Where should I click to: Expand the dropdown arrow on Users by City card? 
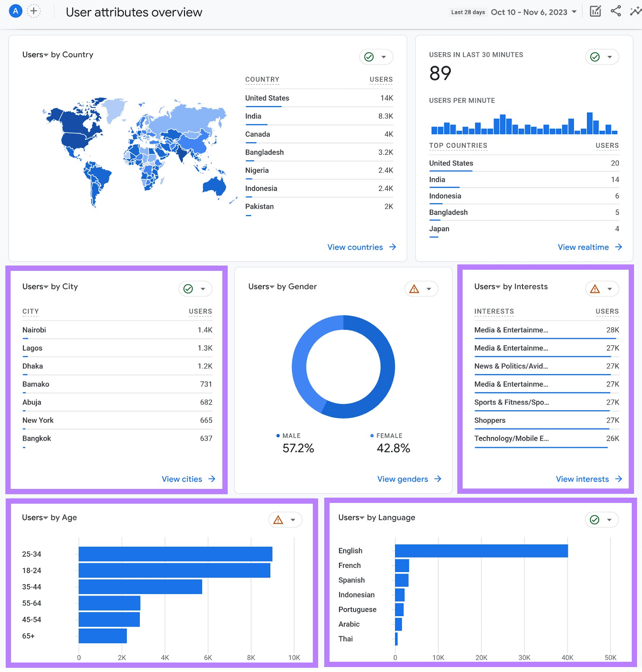point(203,289)
